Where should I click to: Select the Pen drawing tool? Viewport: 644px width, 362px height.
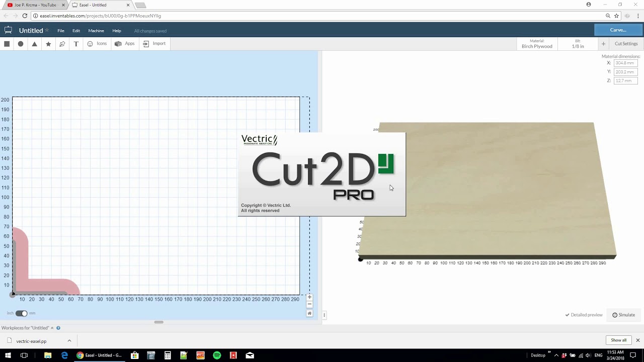[x=62, y=44]
